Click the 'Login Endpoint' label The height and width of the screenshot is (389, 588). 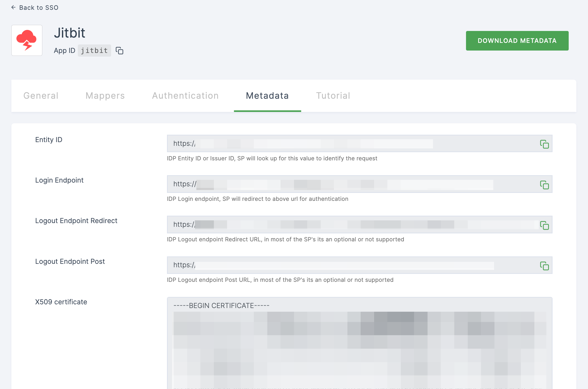59,180
